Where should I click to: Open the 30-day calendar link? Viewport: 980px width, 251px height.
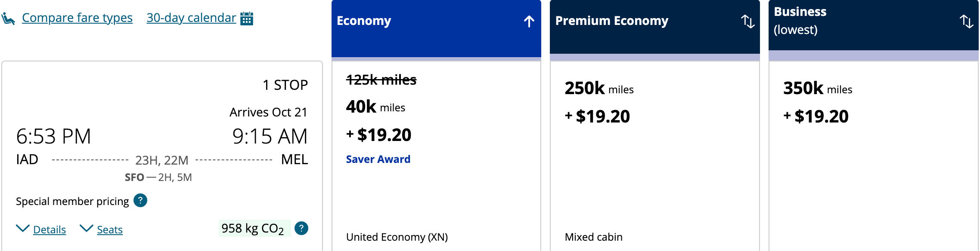point(191,18)
